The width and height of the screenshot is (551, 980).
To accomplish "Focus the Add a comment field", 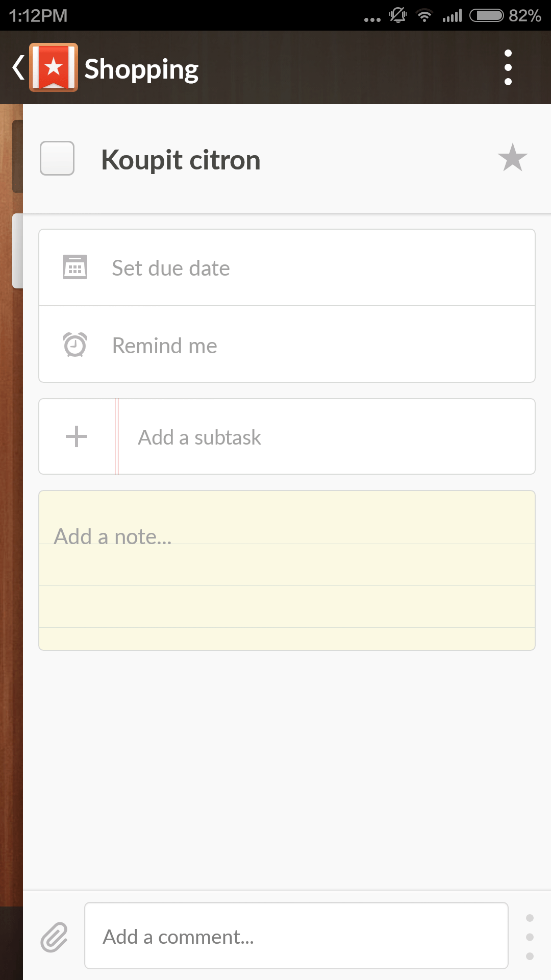I will click(296, 936).
